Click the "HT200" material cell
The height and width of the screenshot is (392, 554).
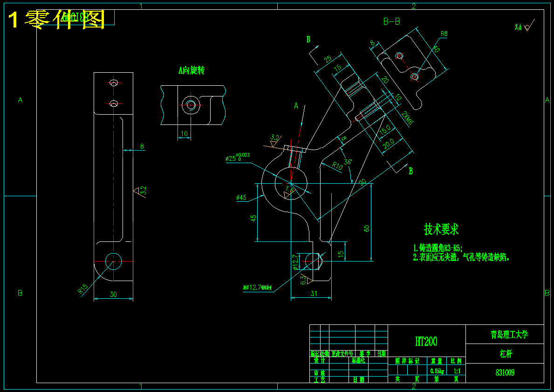tap(426, 341)
